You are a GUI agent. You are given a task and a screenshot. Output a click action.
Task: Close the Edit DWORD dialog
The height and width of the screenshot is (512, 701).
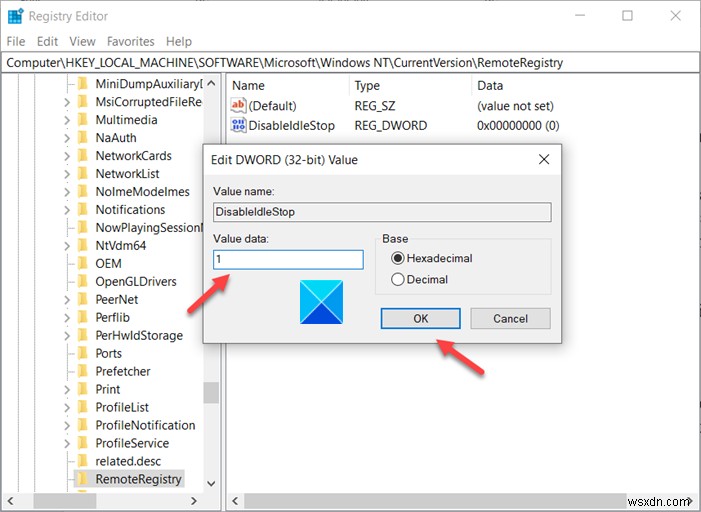(x=544, y=160)
